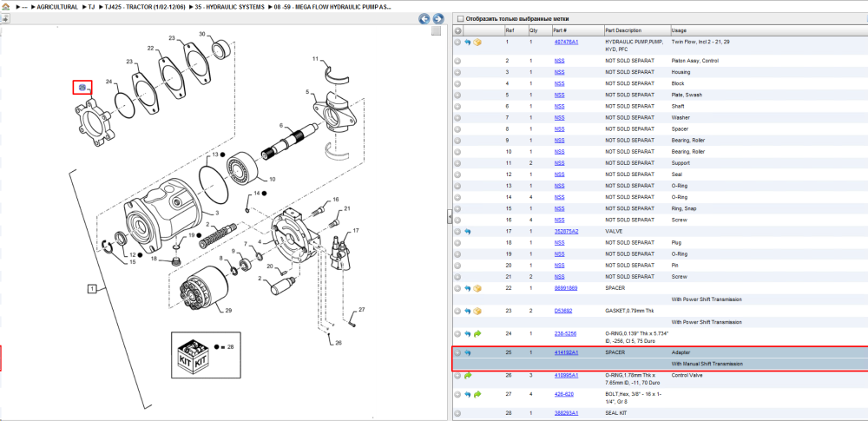Open part number 414192A1 link

566,352
